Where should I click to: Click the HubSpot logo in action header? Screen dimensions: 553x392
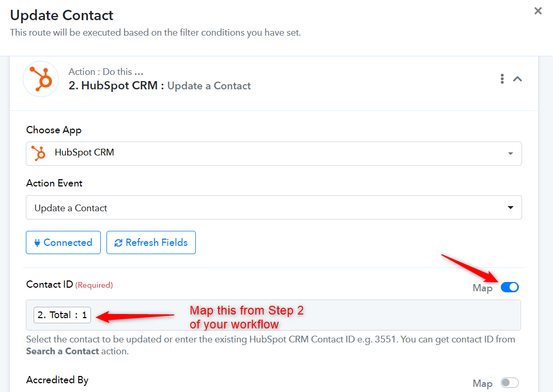pyautogui.click(x=41, y=79)
